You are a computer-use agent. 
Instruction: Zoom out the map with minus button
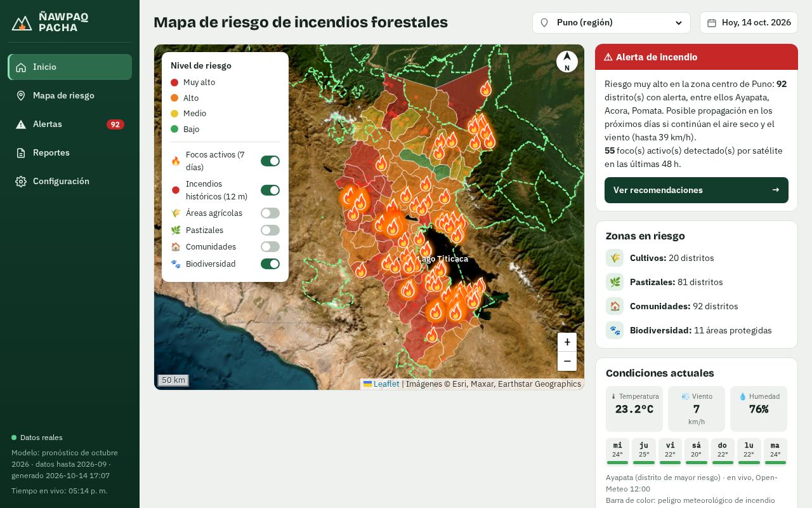click(567, 361)
